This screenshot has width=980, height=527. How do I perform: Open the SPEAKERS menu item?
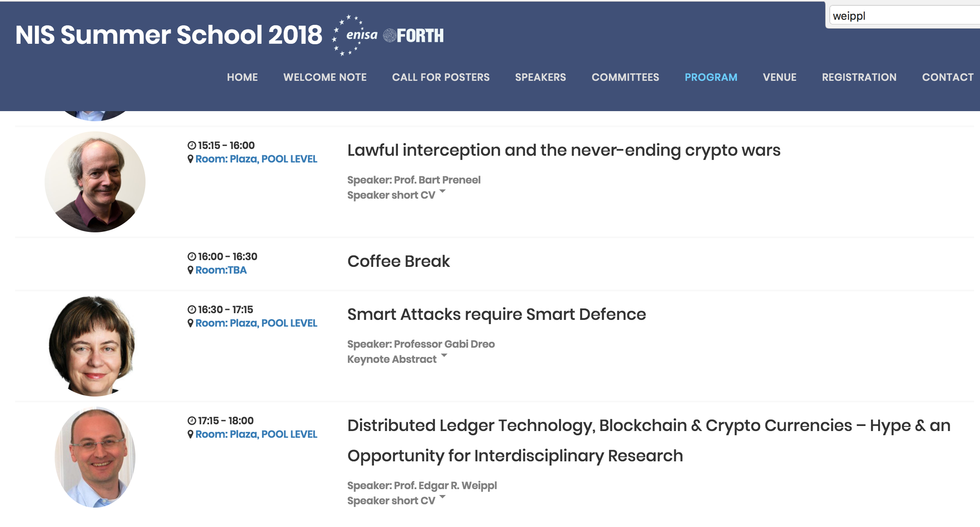540,77
